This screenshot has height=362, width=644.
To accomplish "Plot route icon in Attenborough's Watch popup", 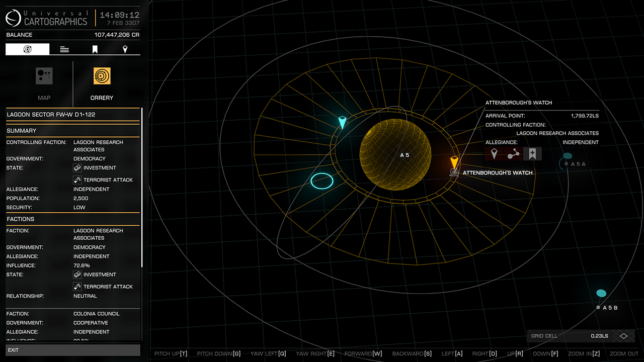I will click(513, 154).
